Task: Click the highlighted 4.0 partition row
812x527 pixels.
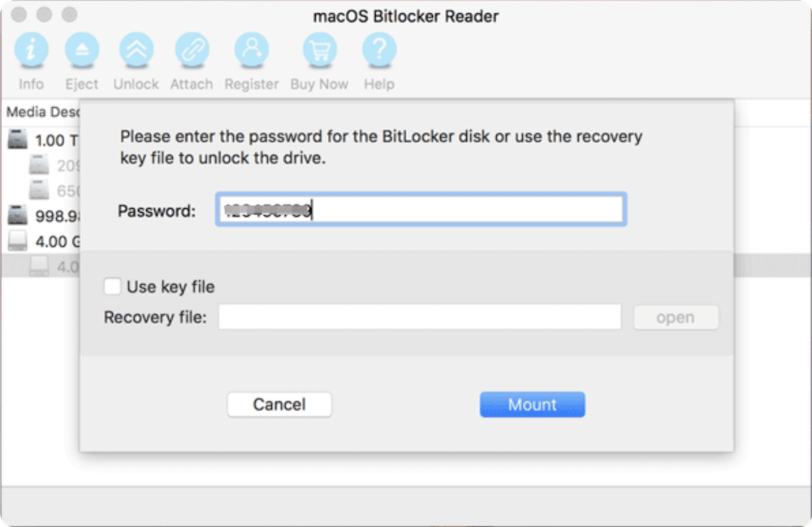Action: click(57, 264)
